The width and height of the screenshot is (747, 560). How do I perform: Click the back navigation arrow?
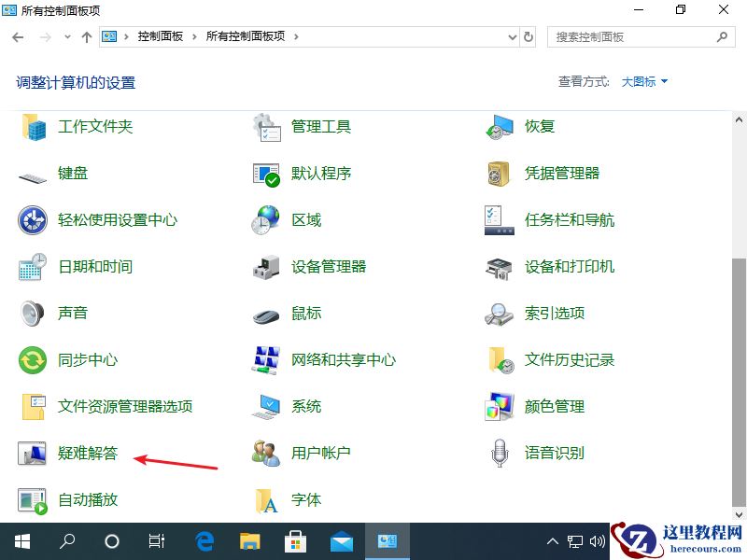click(15, 37)
